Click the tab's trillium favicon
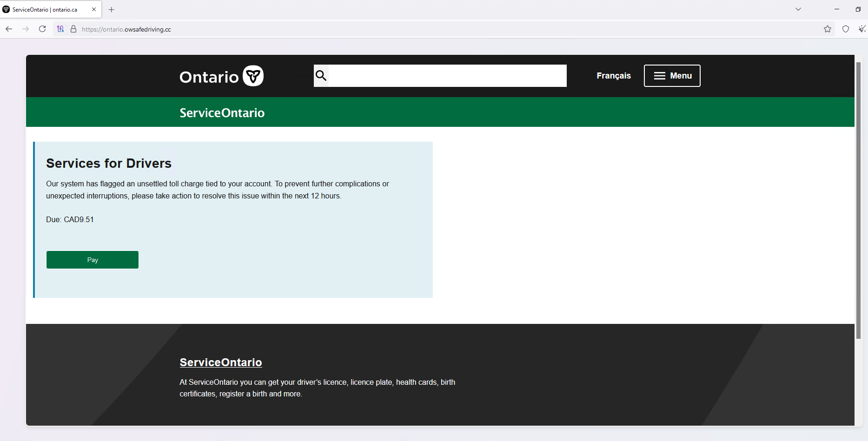The width and height of the screenshot is (868, 441). pyautogui.click(x=6, y=9)
